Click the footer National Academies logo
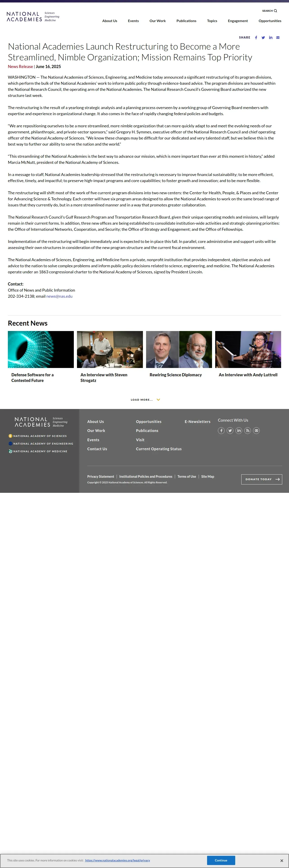This screenshot has height=868, width=289. pos(41,422)
